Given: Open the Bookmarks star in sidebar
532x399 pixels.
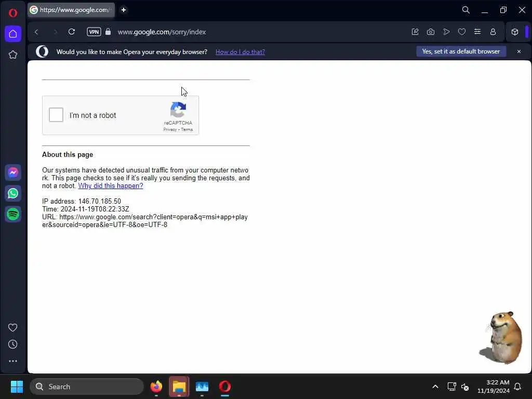Looking at the screenshot, I should tap(13, 55).
